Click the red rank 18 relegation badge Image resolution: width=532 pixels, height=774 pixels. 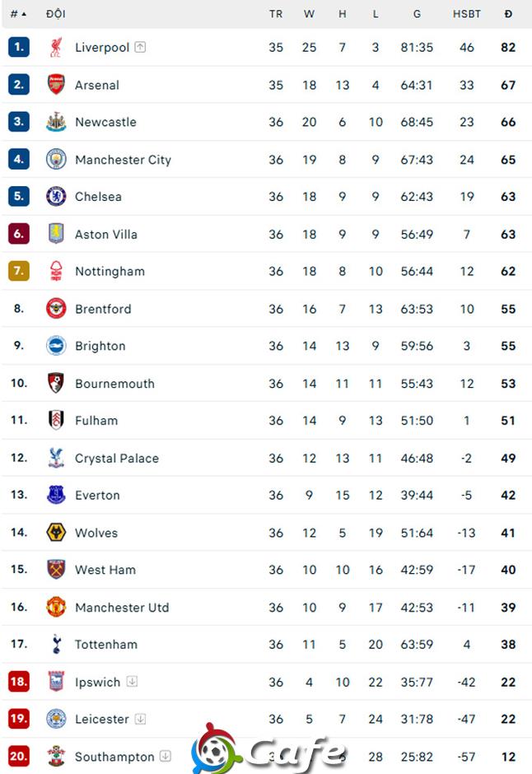19,682
